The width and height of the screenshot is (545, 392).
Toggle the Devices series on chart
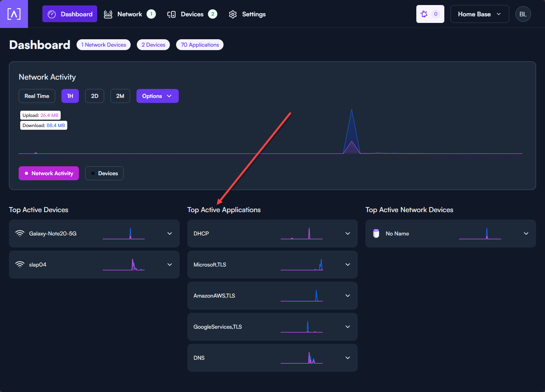pyautogui.click(x=104, y=173)
